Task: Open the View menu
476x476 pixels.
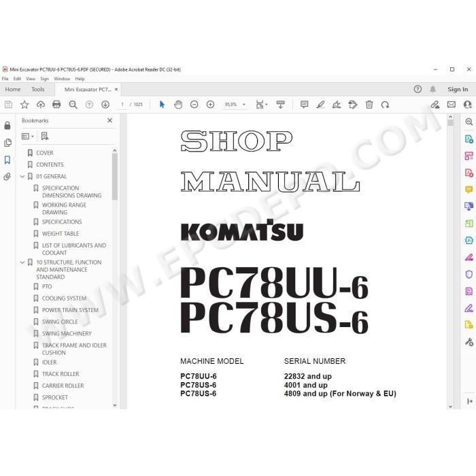Action: pyautogui.click(x=31, y=79)
